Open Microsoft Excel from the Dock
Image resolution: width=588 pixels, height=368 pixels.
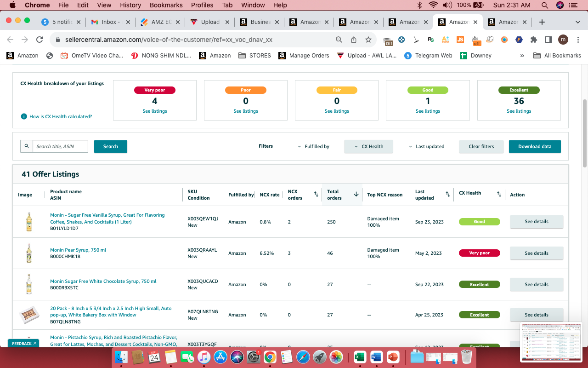[359, 357]
